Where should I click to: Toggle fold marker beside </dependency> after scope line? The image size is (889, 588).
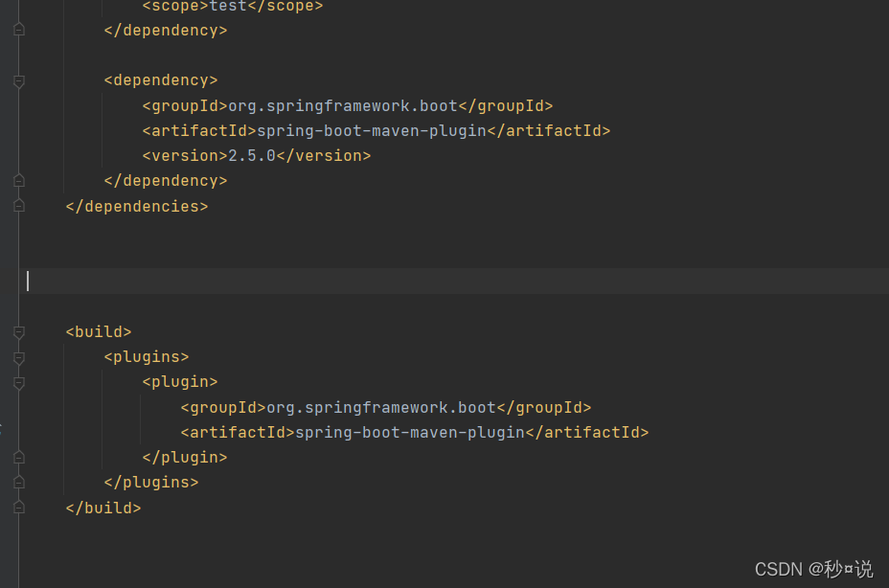(x=19, y=30)
